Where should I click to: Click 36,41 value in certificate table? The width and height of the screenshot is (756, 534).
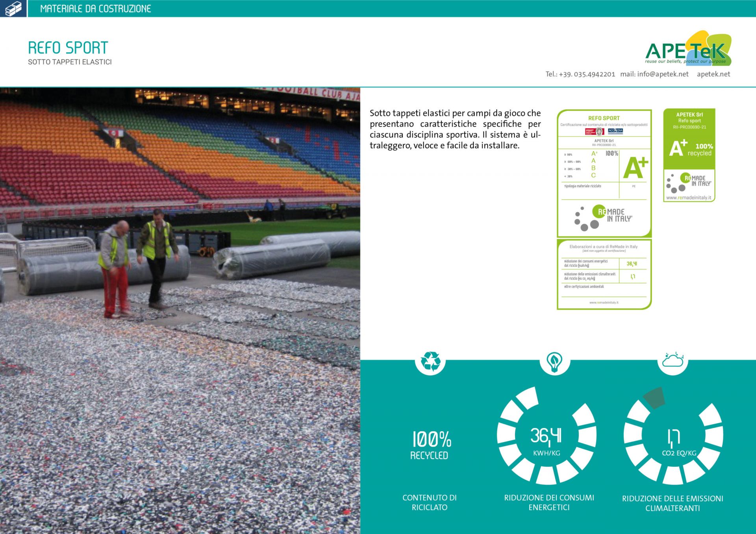[x=632, y=264]
